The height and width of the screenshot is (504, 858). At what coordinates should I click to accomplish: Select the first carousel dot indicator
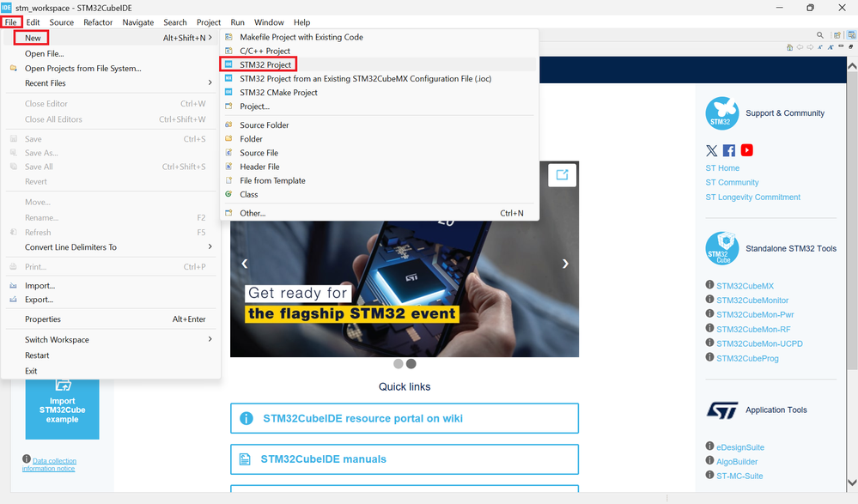(399, 364)
